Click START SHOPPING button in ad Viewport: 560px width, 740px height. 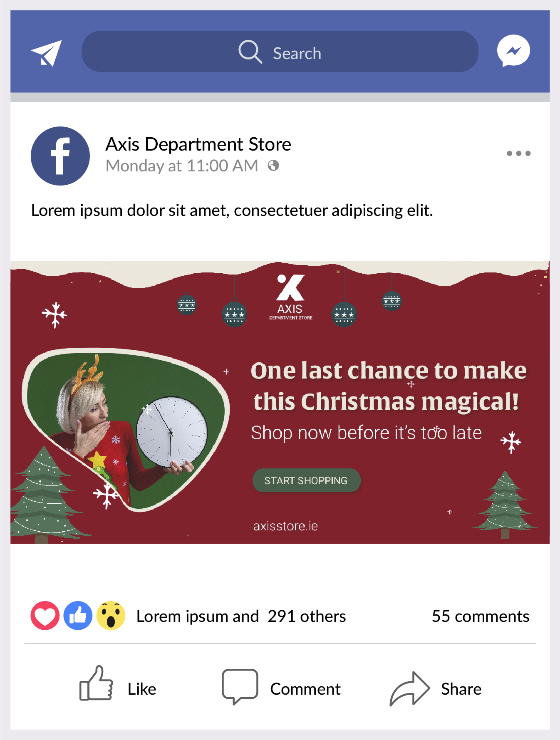click(306, 480)
